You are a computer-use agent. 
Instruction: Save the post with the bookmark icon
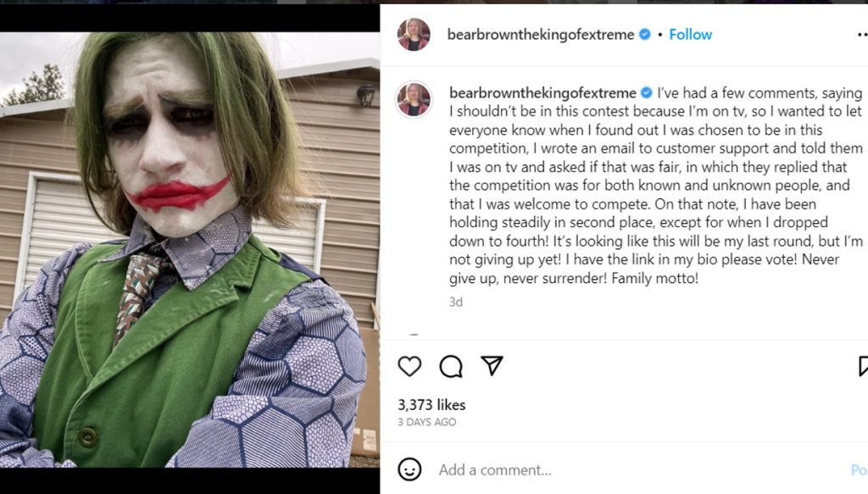click(862, 366)
